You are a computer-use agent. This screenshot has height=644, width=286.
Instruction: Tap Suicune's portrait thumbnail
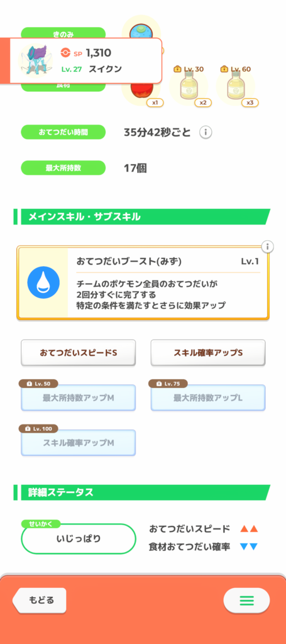(x=36, y=61)
